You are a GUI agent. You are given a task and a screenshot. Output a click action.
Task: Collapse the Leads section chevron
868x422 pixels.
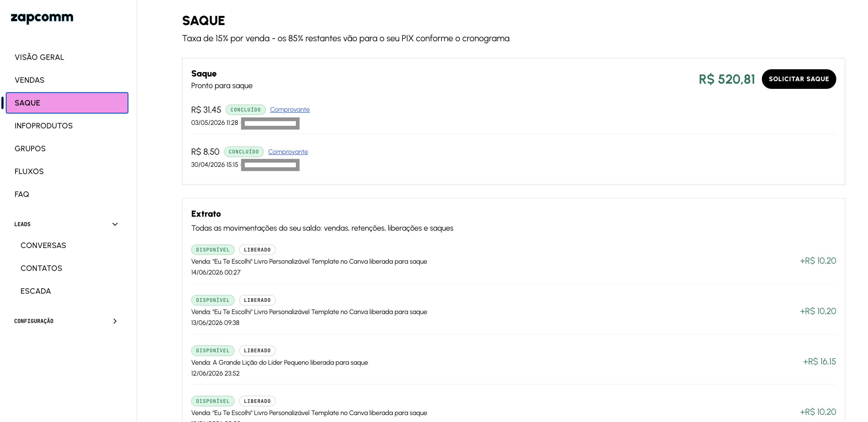coord(115,224)
